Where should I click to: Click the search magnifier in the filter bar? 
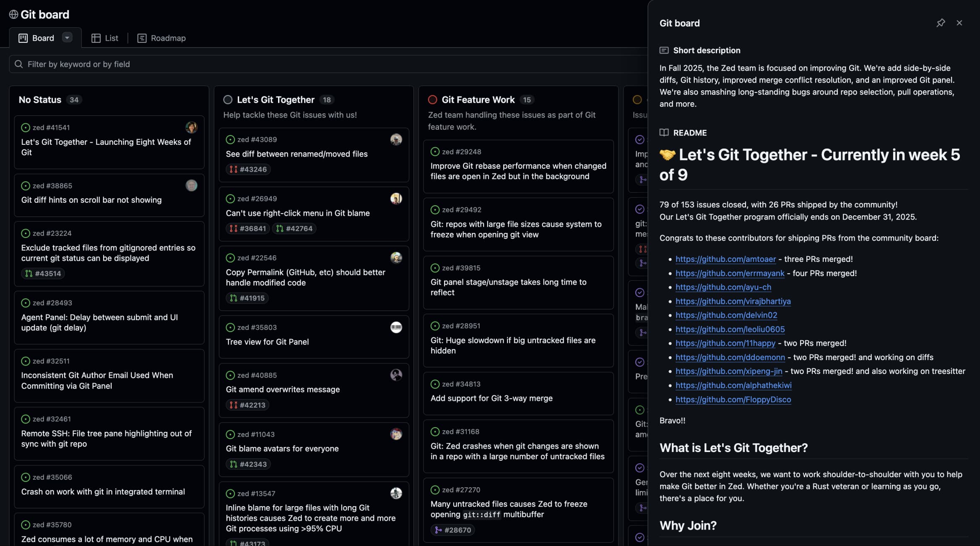[18, 64]
